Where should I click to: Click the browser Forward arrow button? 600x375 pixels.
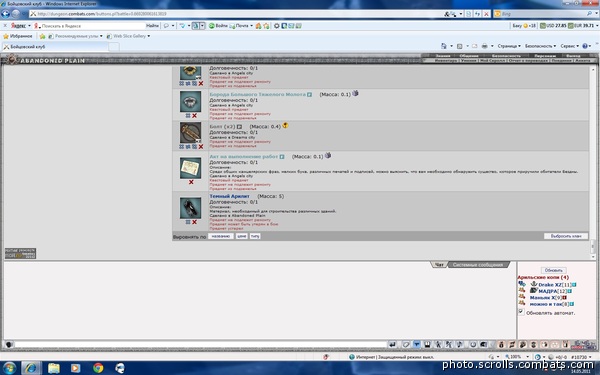pyautogui.click(x=16, y=14)
